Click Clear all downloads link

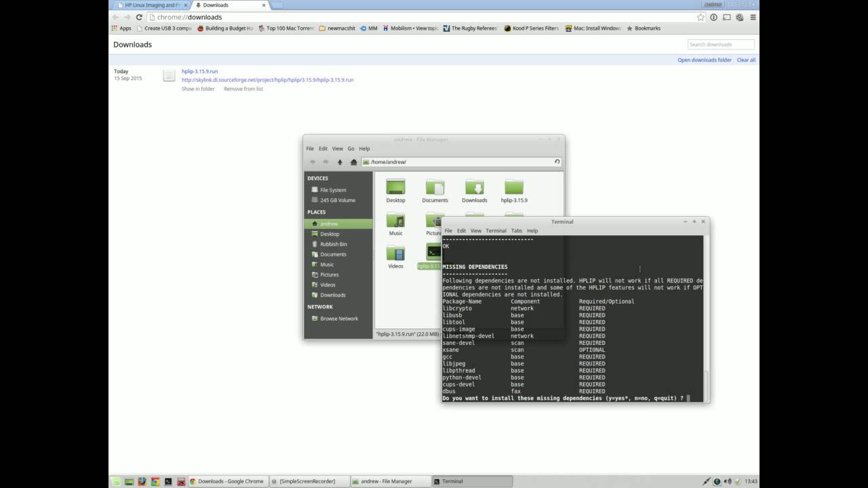[x=746, y=60]
